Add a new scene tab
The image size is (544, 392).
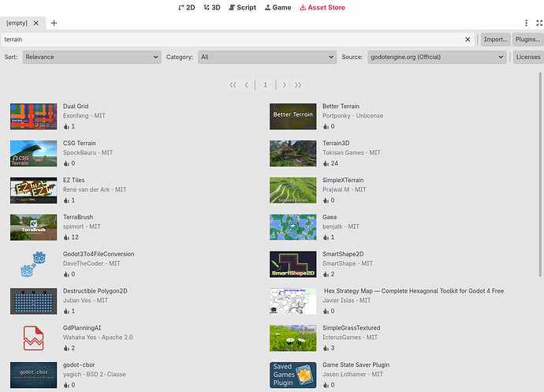point(54,23)
